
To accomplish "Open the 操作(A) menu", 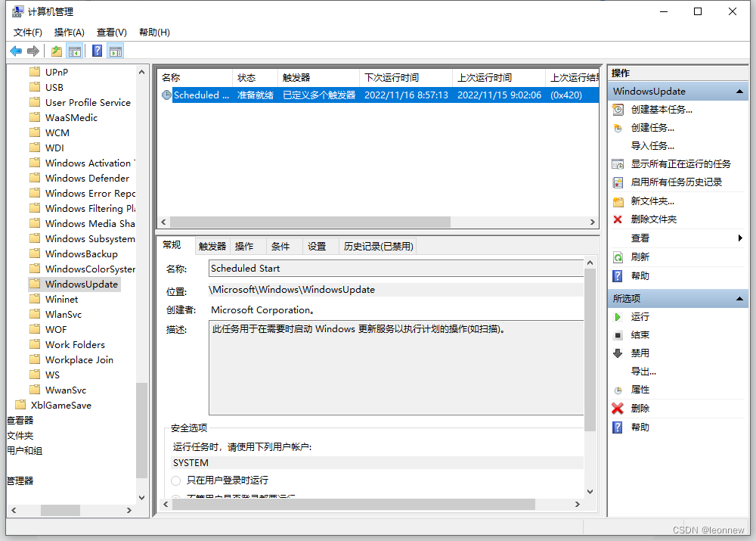I will 69,32.
